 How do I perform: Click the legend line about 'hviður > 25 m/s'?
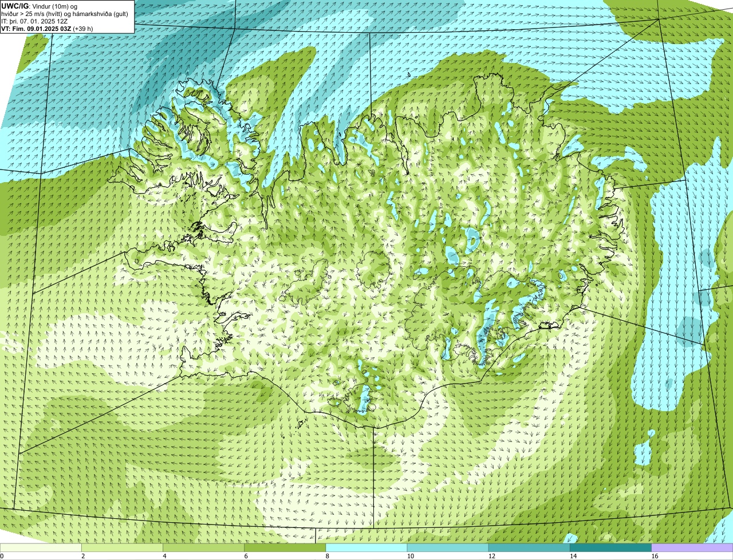pos(65,14)
